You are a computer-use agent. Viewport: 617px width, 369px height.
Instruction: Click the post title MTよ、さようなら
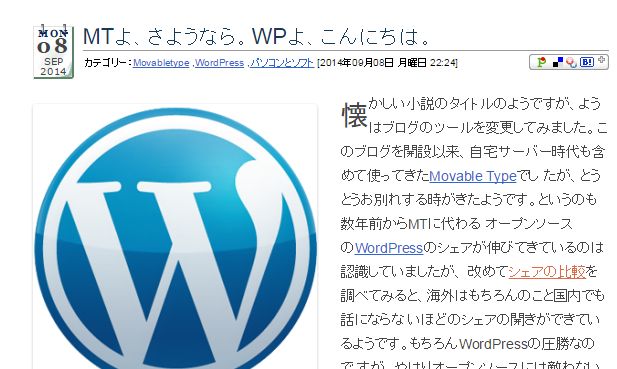pos(256,37)
